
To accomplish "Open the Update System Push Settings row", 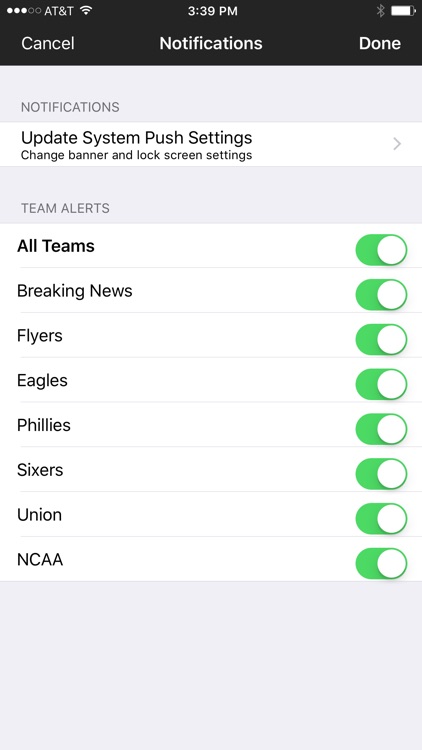I will pyautogui.click(x=211, y=144).
